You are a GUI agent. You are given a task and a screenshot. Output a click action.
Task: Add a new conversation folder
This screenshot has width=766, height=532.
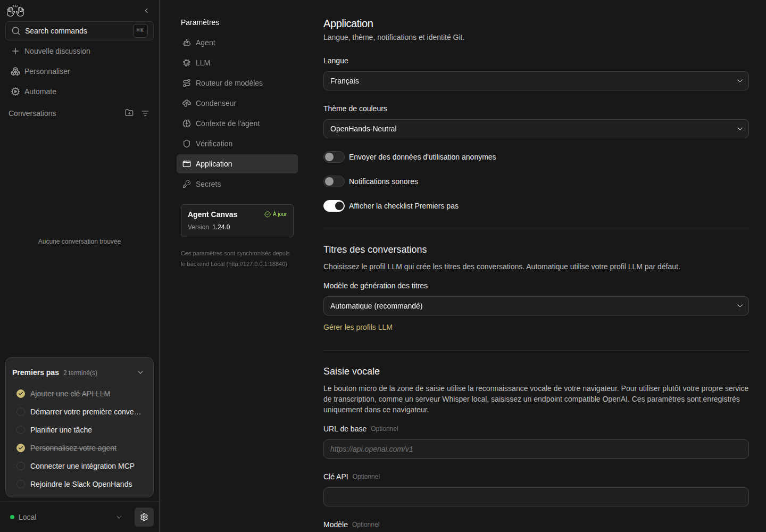click(x=129, y=113)
